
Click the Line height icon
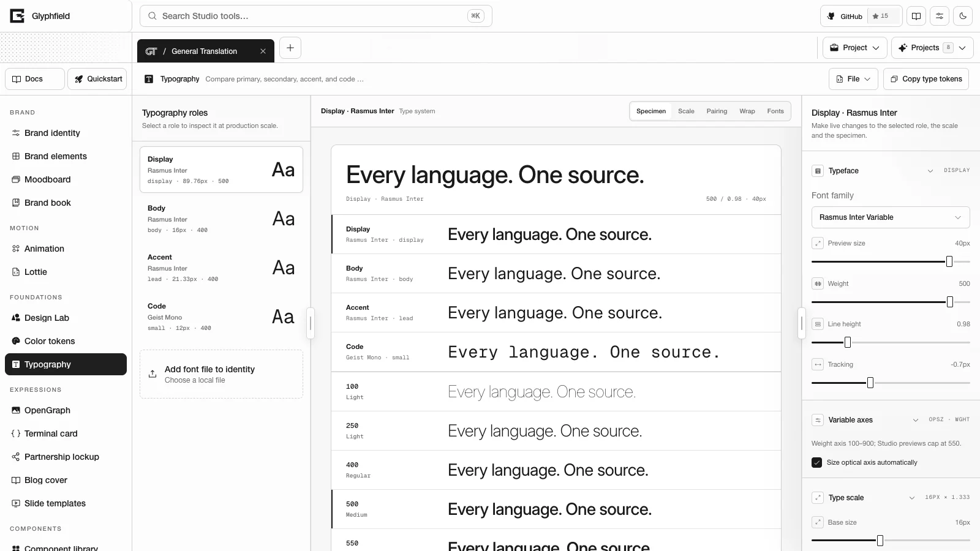pos(818,324)
